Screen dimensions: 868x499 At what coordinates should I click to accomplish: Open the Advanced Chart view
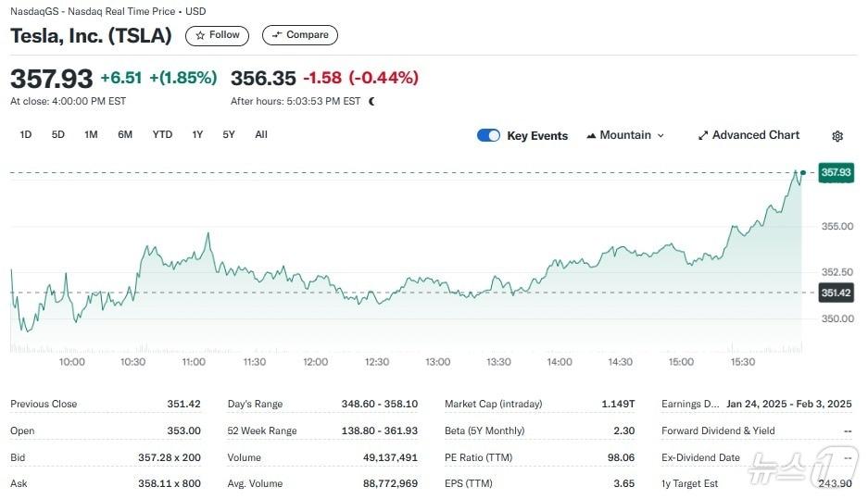click(x=748, y=135)
